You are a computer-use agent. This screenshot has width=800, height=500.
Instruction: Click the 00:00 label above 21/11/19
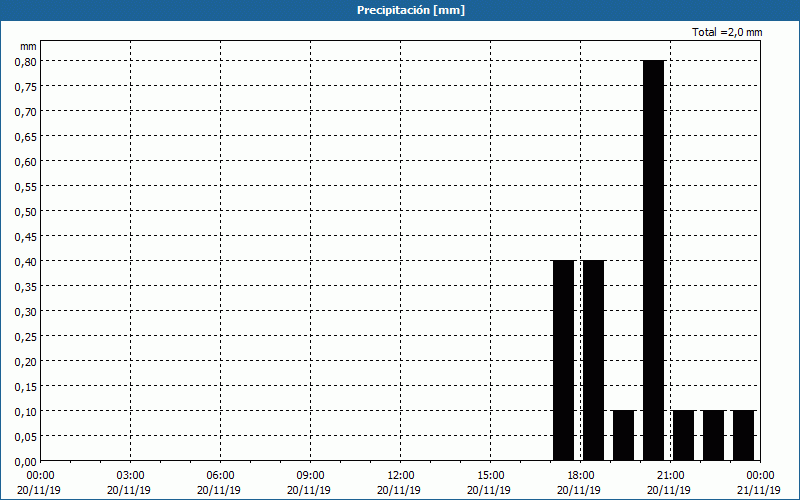760,476
